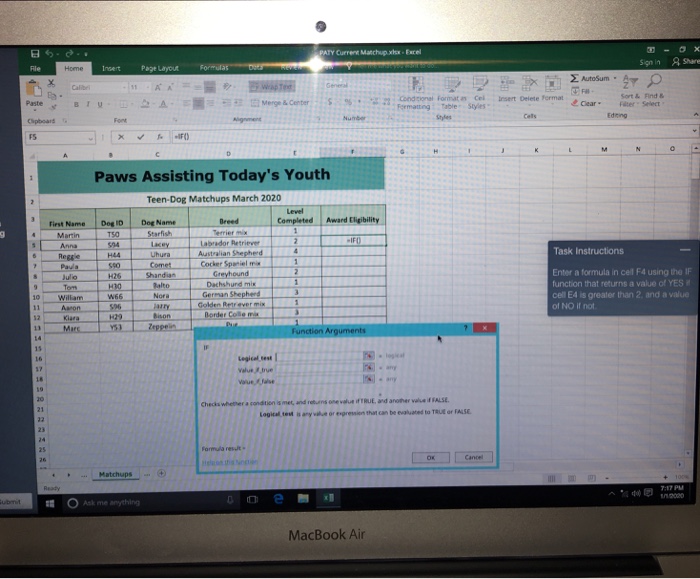Open the File tab
700x579 pixels.
pyautogui.click(x=35, y=69)
